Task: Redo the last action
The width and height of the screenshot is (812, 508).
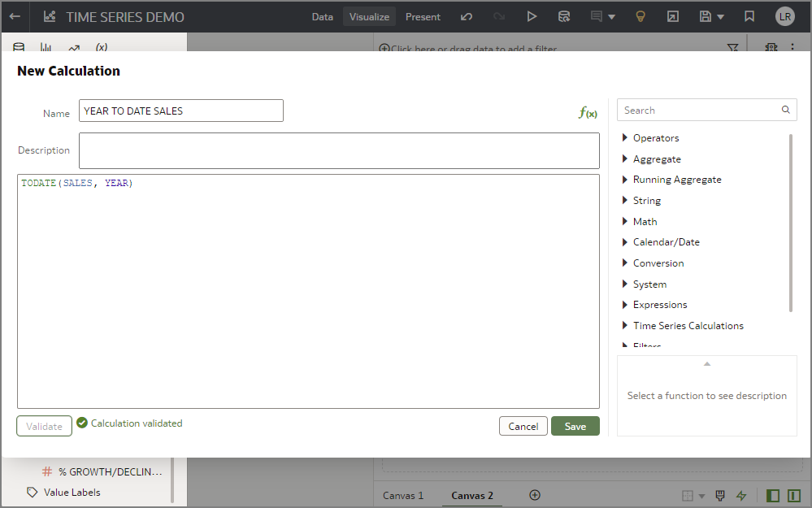Action: tap(499, 16)
